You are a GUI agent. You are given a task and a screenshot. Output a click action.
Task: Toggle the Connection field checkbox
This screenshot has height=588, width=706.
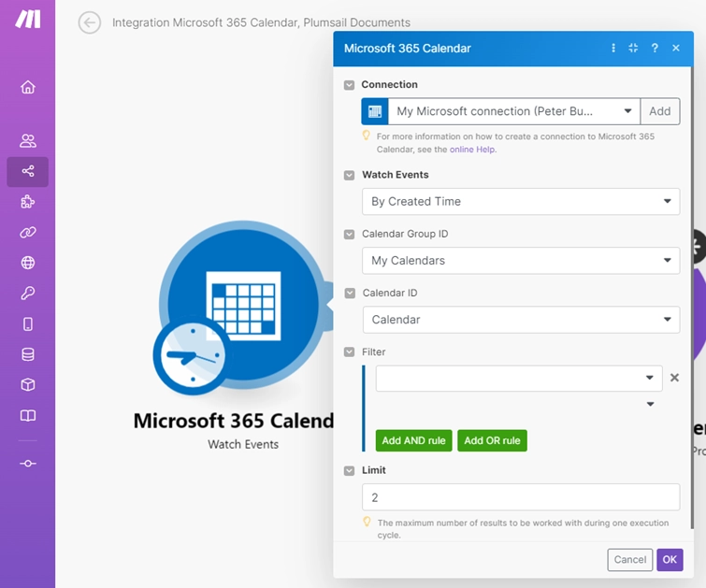(349, 85)
